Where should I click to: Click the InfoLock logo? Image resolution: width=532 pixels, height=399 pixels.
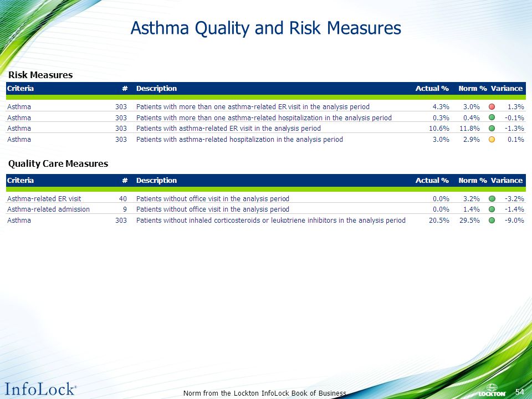pos(40,389)
